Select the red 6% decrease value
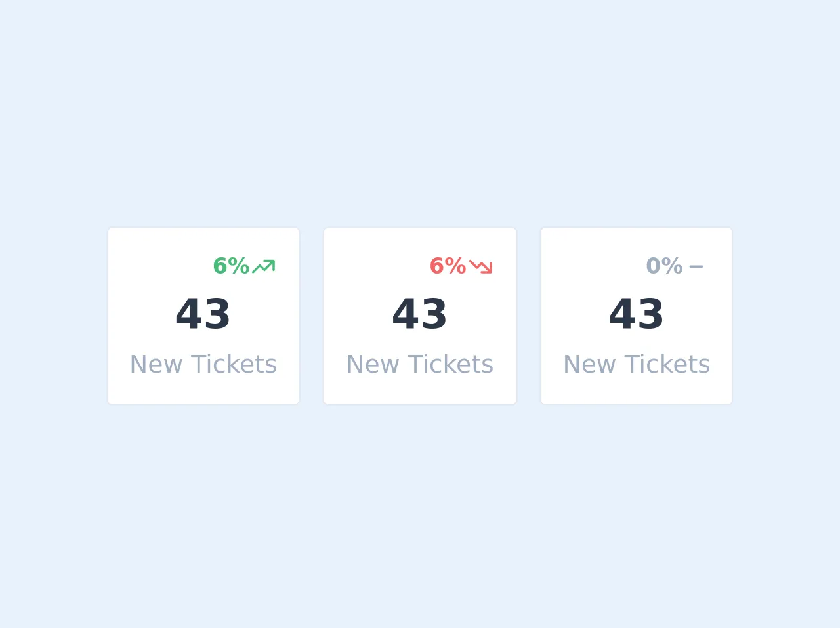This screenshot has height=628, width=840. click(448, 266)
